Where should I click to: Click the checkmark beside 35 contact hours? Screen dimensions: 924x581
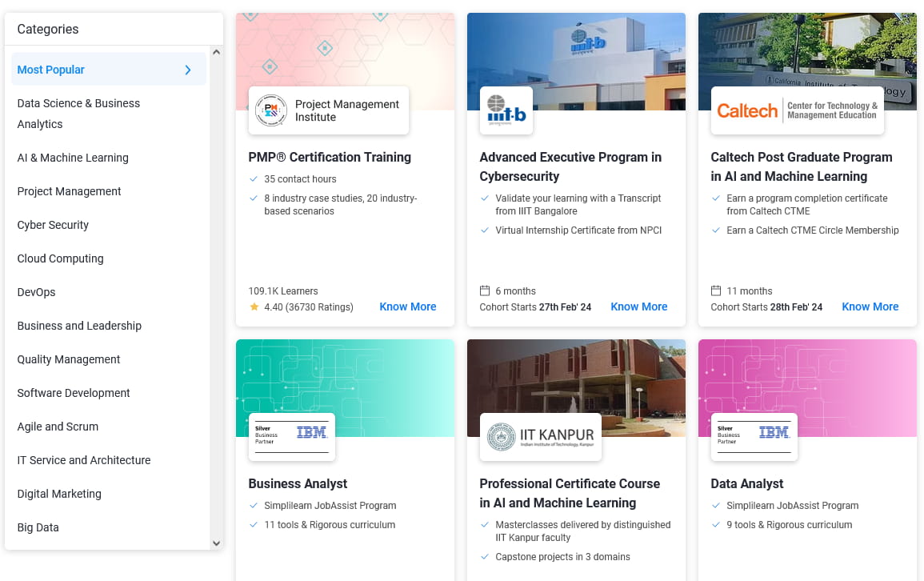click(x=252, y=179)
